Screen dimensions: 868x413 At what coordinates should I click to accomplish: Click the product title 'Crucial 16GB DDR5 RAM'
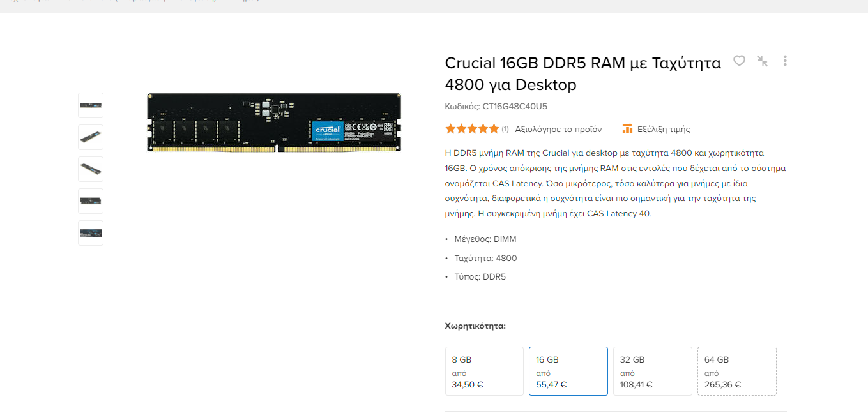coord(583,73)
